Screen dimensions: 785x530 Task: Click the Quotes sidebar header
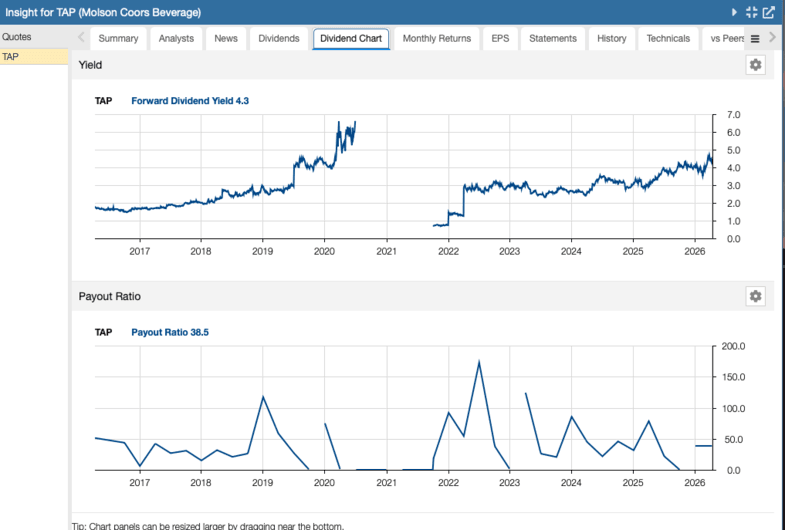click(34, 37)
